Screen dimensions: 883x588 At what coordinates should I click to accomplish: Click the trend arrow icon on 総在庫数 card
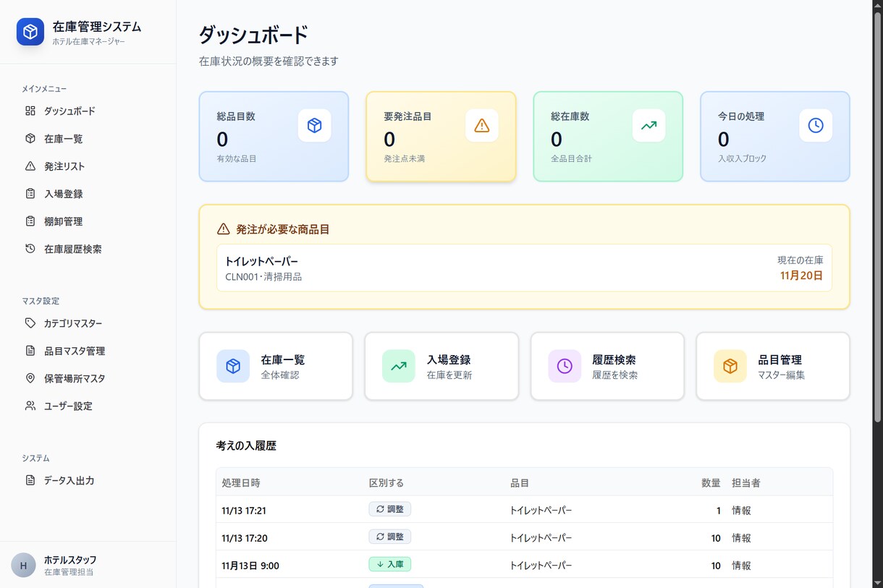(648, 125)
